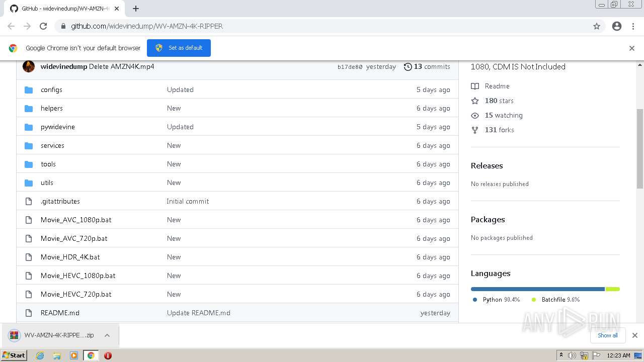Viewport: 644px width, 362px height.
Task: Click the 15 watching link
Action: pos(504,115)
